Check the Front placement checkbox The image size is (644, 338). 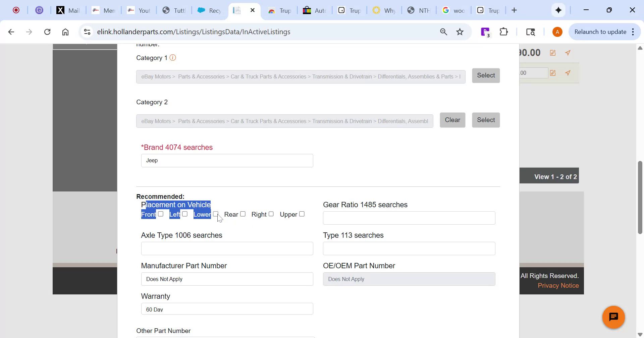point(161,214)
